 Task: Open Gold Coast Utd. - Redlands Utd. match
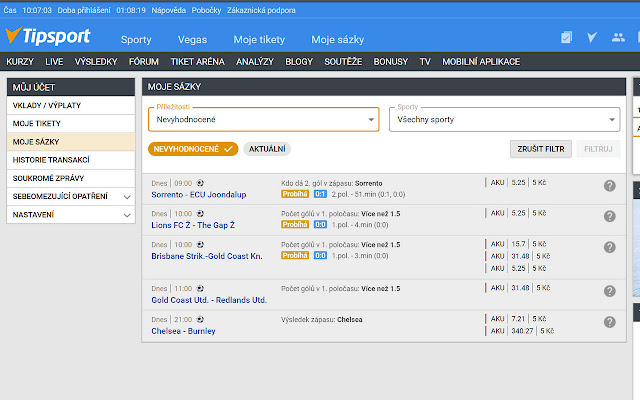(209, 300)
